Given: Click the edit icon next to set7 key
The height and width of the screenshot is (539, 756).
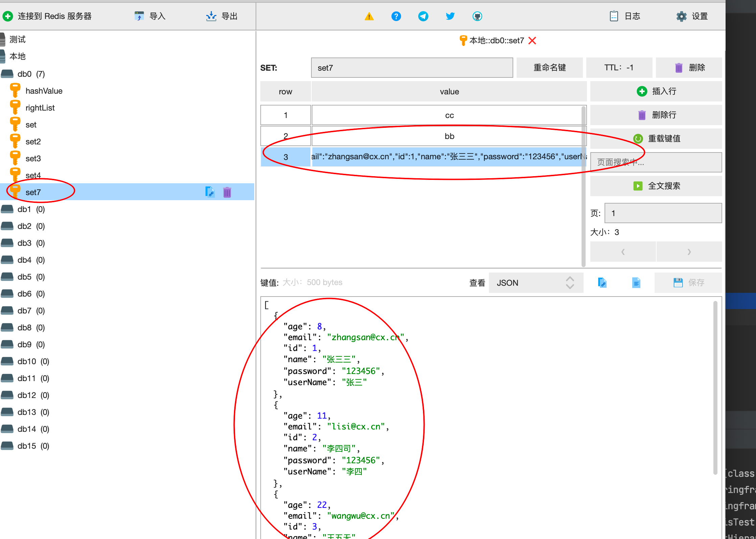Looking at the screenshot, I should pos(210,192).
